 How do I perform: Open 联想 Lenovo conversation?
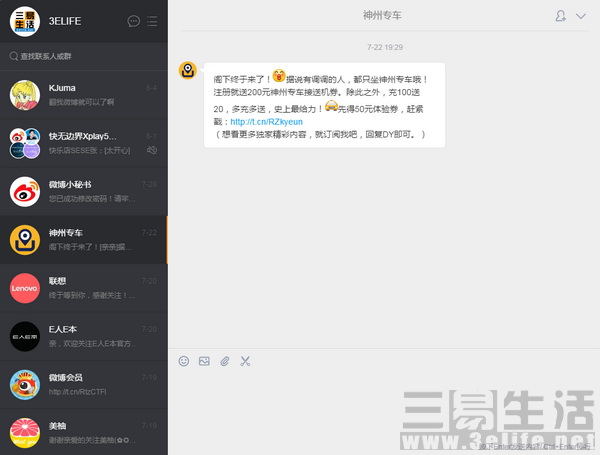coord(84,288)
